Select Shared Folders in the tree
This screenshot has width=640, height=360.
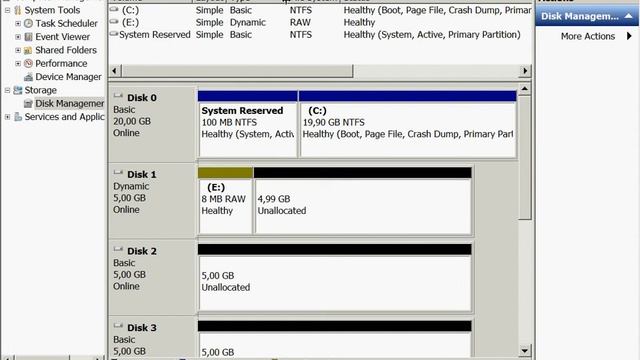point(66,50)
